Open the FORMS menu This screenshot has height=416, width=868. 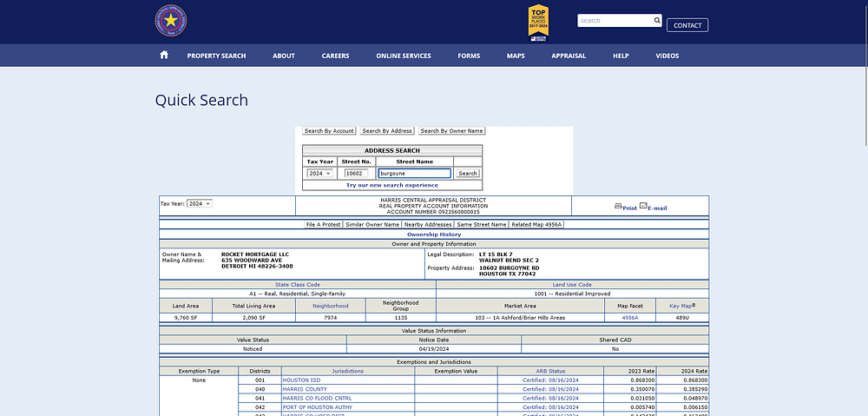[x=469, y=56]
